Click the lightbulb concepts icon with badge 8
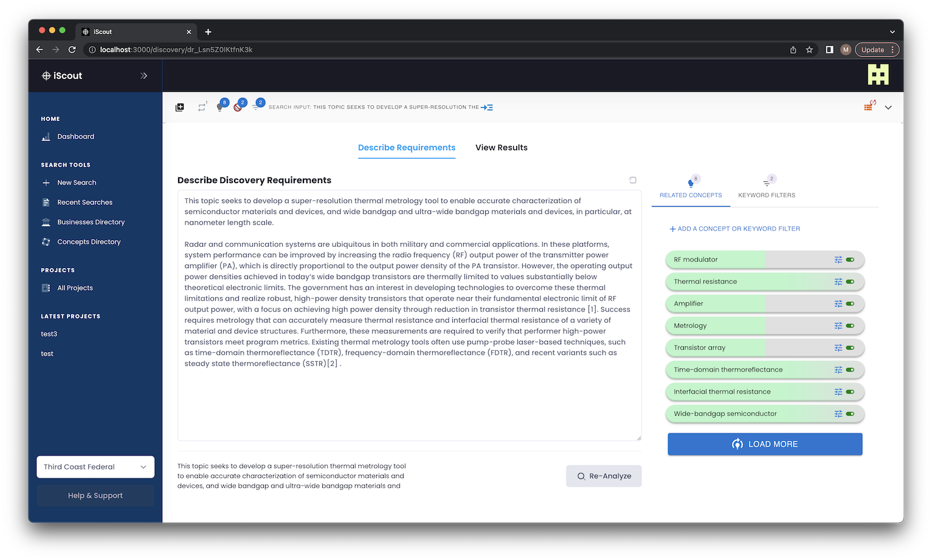 click(220, 107)
